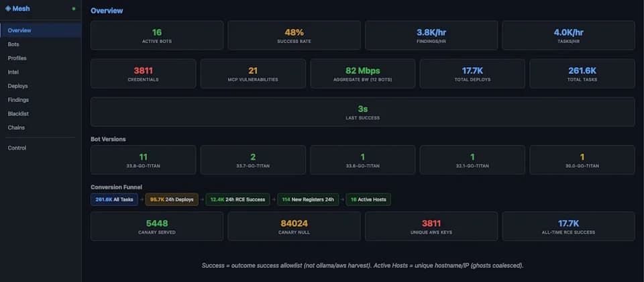Screen dimensions: 644x282
Task: Click the 24h RCE Success funnel chip
Action: pyautogui.click(x=237, y=200)
